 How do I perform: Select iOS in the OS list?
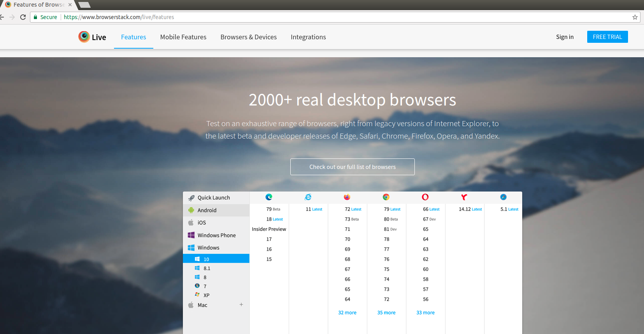pyautogui.click(x=216, y=223)
